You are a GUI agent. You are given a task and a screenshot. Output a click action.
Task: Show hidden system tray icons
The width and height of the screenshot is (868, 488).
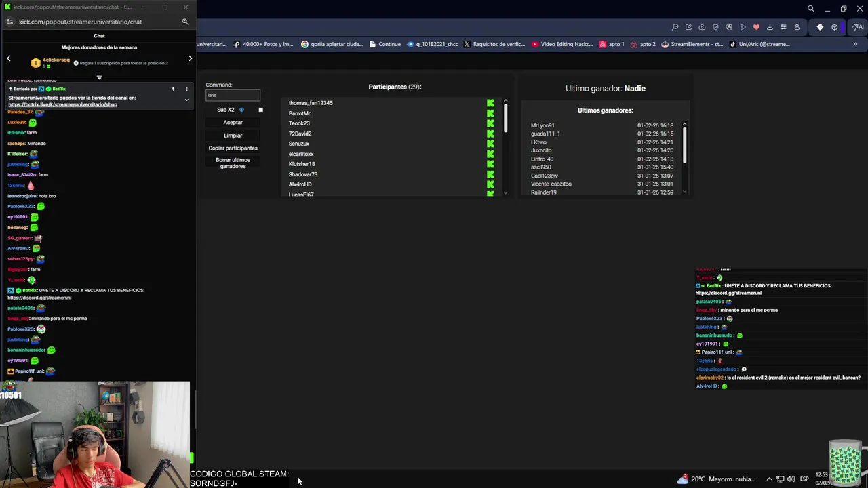[769, 479]
